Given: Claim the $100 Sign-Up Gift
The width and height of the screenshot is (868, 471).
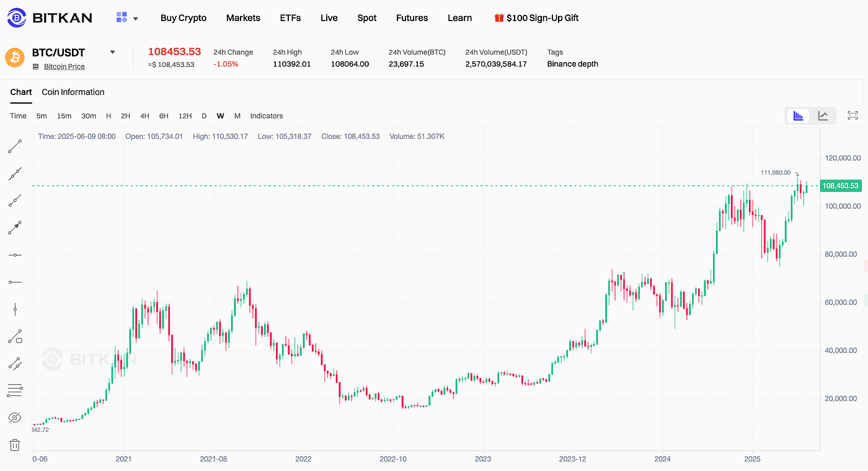Looking at the screenshot, I should tap(542, 18).
